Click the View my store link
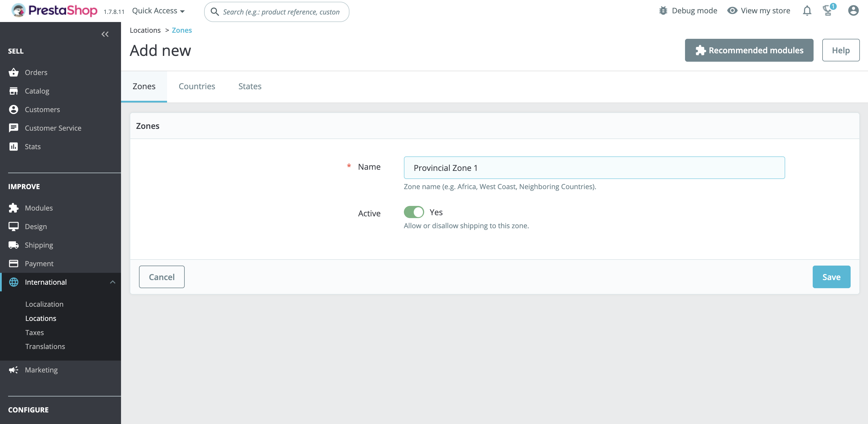Viewport: 868px width, 424px height. click(x=765, y=10)
